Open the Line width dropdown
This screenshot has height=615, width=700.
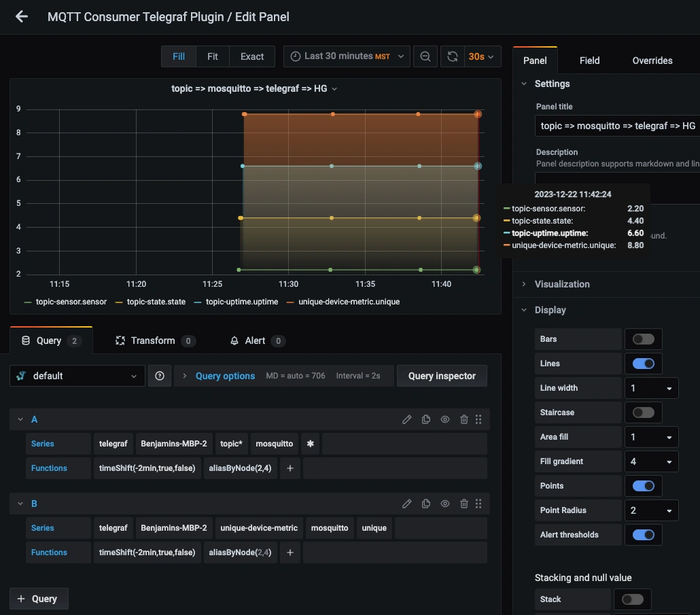pos(651,388)
